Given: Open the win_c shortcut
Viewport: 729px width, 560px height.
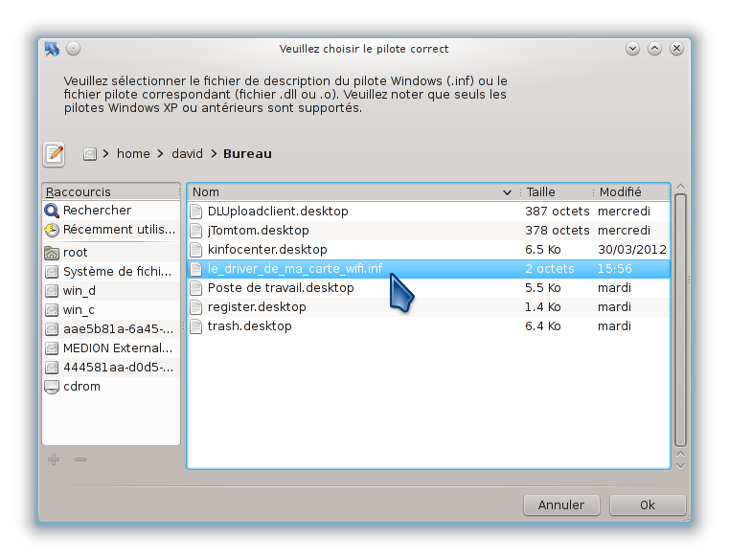Looking at the screenshot, I should coord(111,310).
